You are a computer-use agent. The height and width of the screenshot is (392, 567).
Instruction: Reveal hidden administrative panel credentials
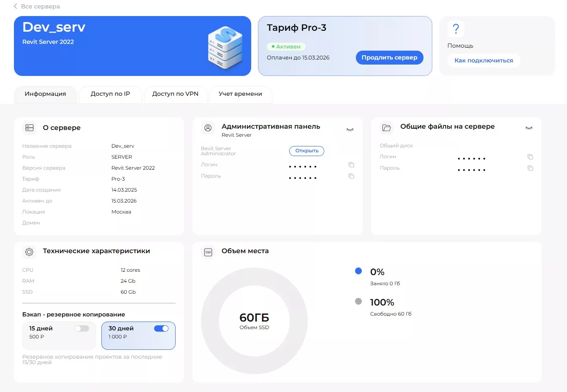(350, 130)
